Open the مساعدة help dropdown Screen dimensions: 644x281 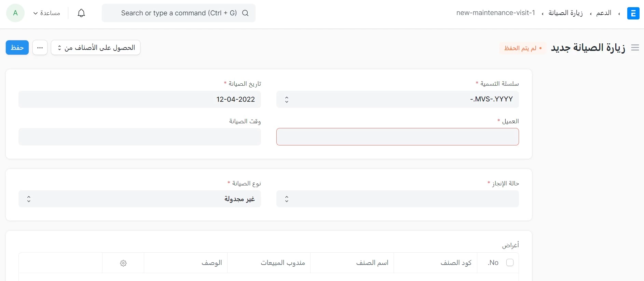click(47, 13)
